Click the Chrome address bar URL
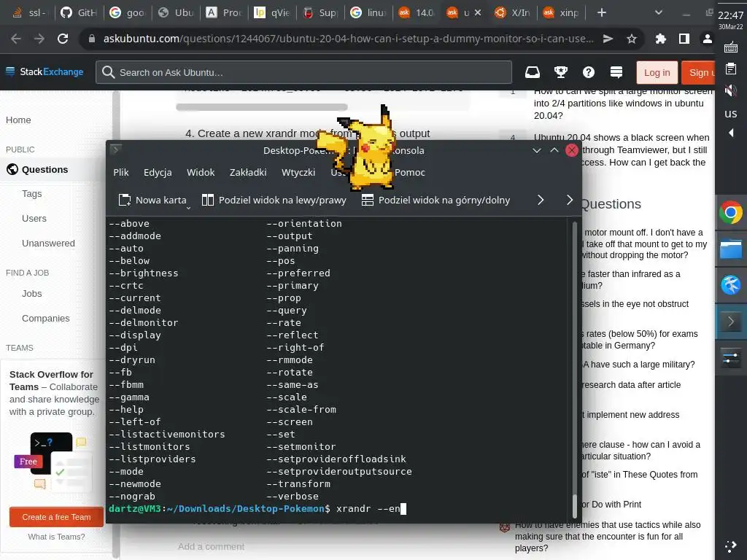The width and height of the screenshot is (747, 560). [348, 39]
